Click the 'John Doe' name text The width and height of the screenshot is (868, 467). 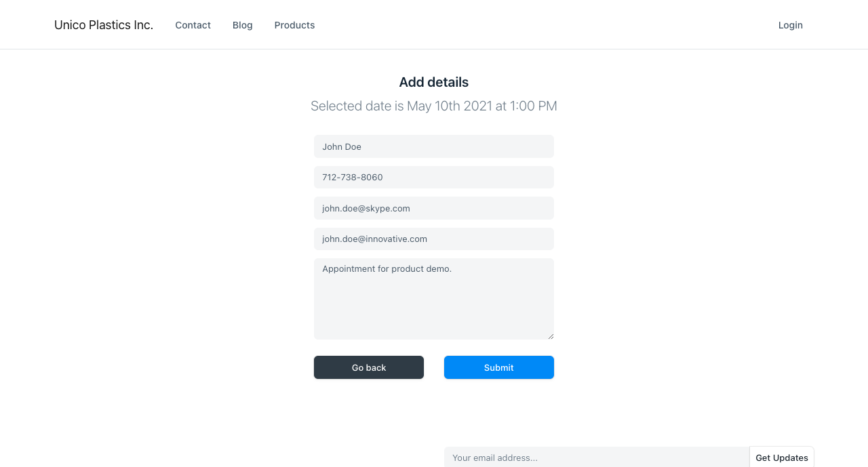coord(342,146)
